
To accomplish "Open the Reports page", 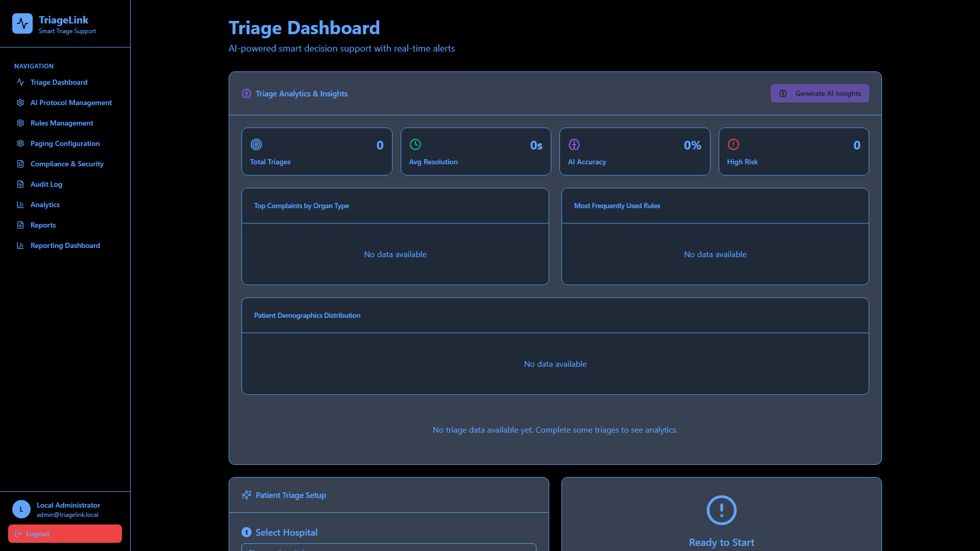I will click(x=65, y=225).
